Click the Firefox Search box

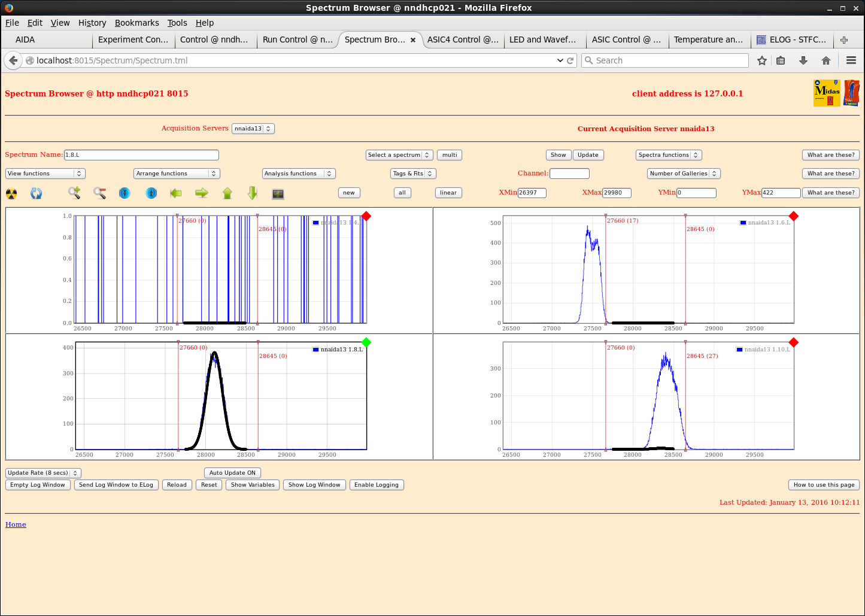tap(665, 60)
